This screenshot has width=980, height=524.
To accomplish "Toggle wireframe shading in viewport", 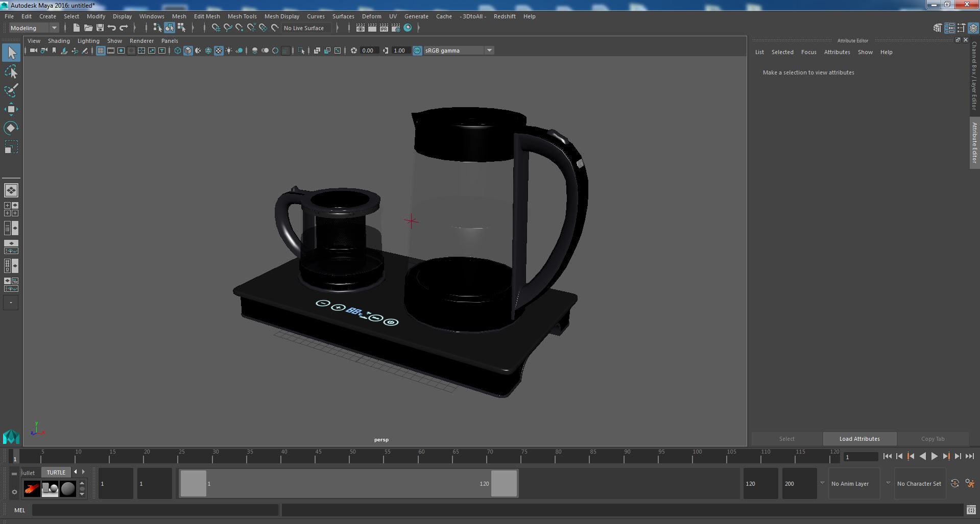I will point(177,51).
